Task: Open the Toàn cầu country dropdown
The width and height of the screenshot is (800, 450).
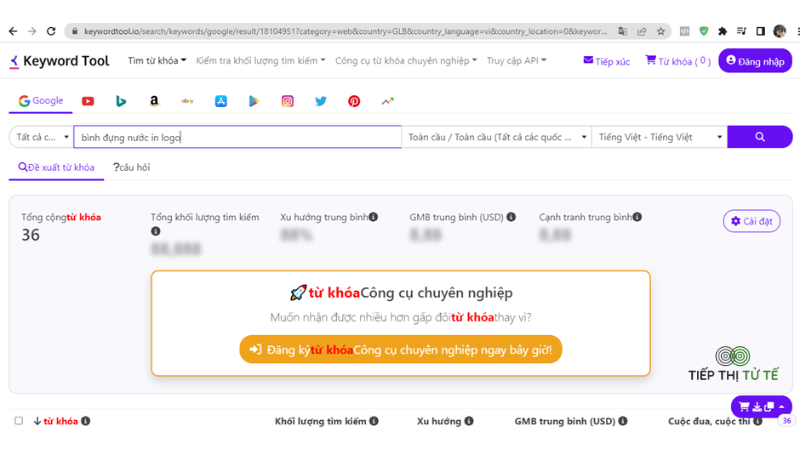Action: click(x=496, y=137)
